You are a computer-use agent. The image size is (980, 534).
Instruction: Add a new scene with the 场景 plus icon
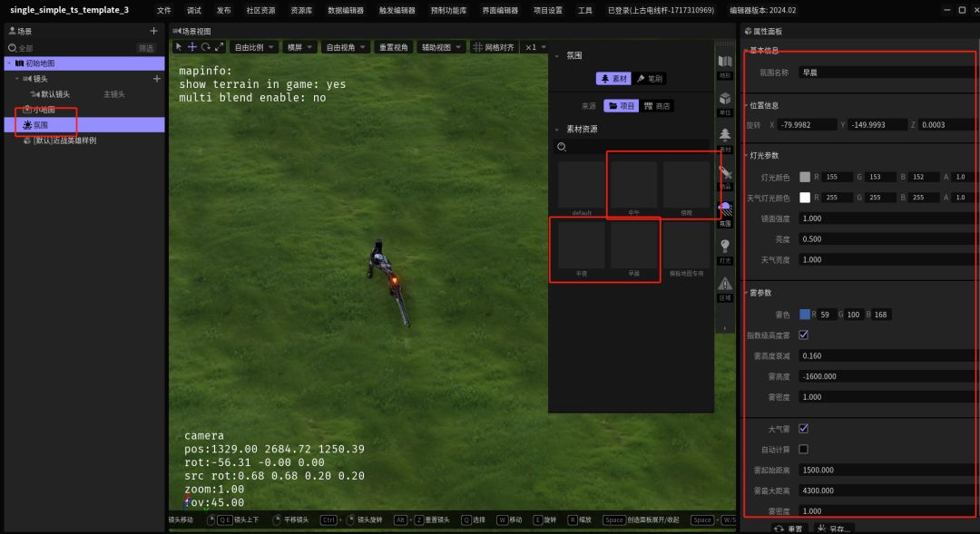click(x=153, y=31)
